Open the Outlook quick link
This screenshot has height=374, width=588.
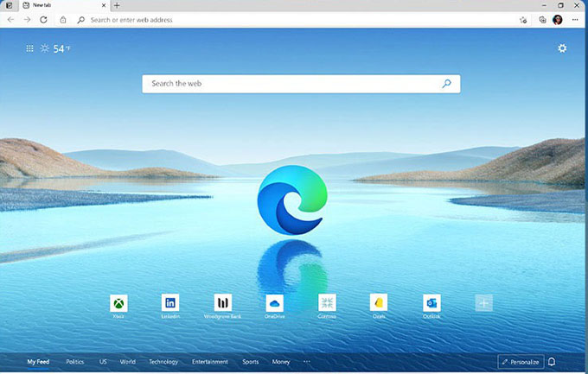pyautogui.click(x=431, y=307)
